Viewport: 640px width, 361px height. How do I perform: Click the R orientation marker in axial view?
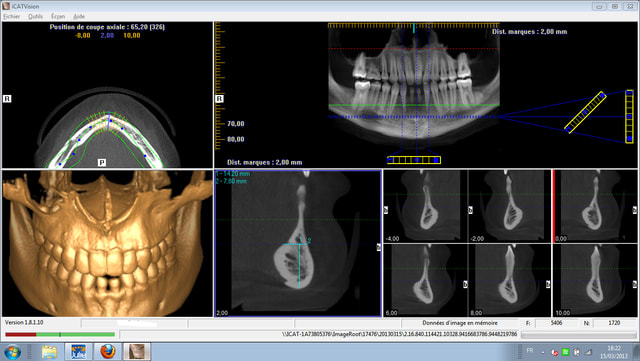coord(7,98)
